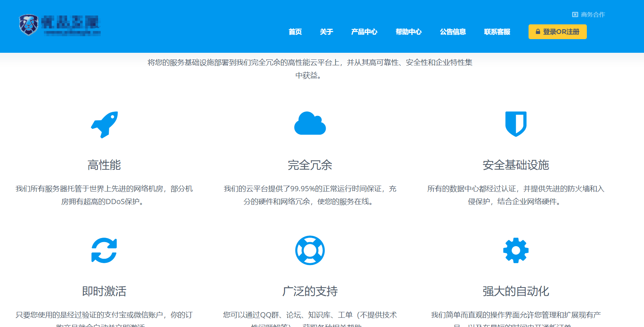Click the rocket icon above 高性能
This screenshot has height=327, width=644.
[x=104, y=124]
